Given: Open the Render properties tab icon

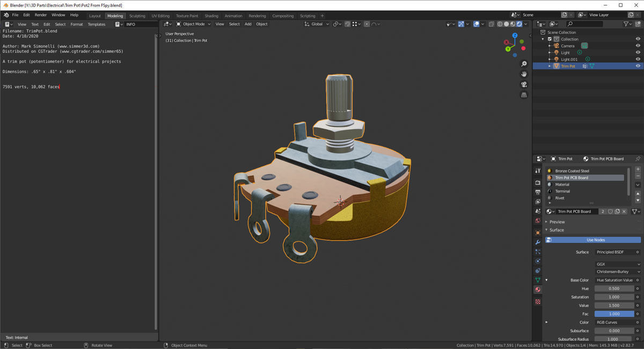Looking at the screenshot, I should (538, 183).
